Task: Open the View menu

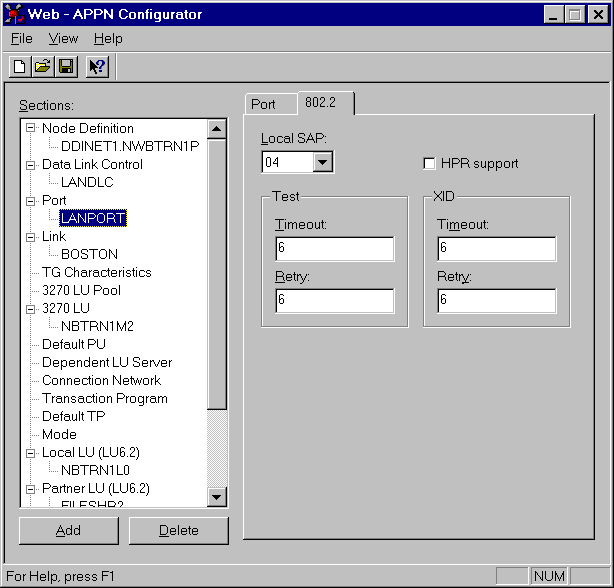Action: pos(63,39)
